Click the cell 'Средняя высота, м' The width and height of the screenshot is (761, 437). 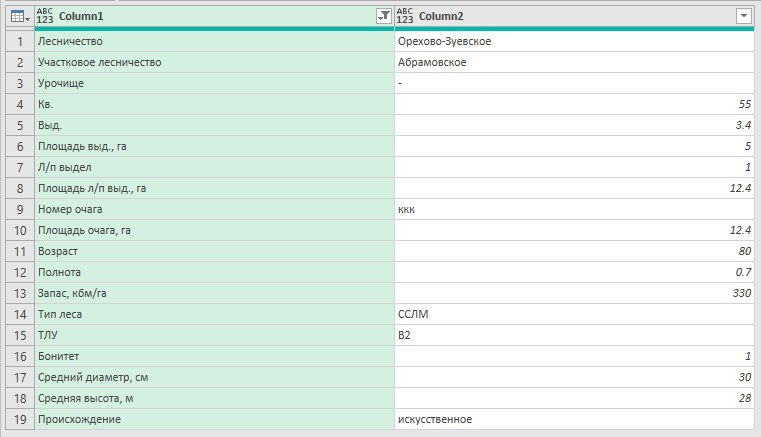(215, 398)
